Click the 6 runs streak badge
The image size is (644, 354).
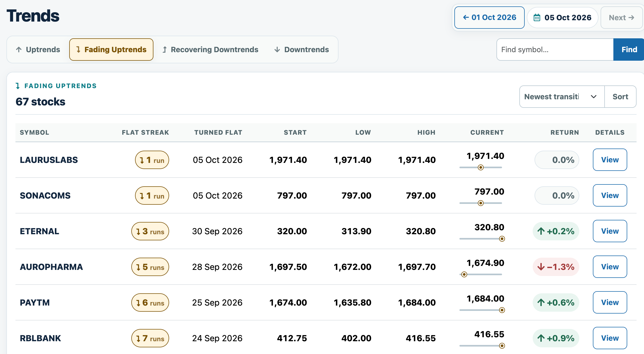[150, 303]
